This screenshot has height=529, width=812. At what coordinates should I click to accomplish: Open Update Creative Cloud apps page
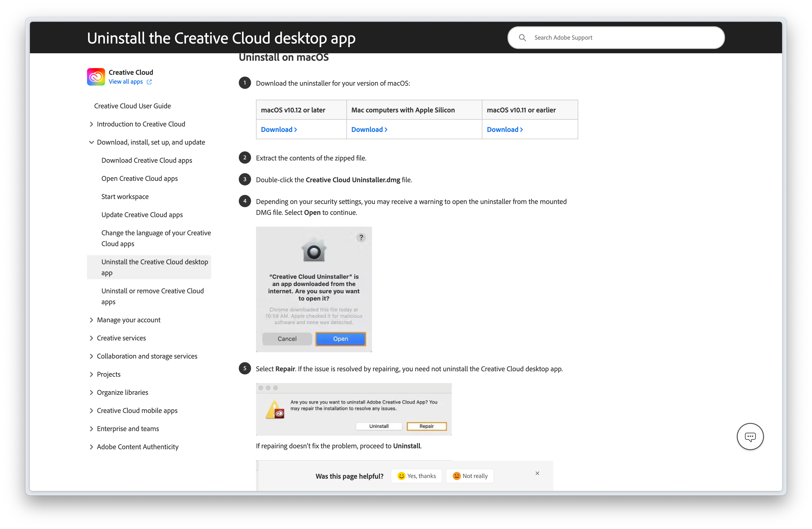[x=142, y=215]
